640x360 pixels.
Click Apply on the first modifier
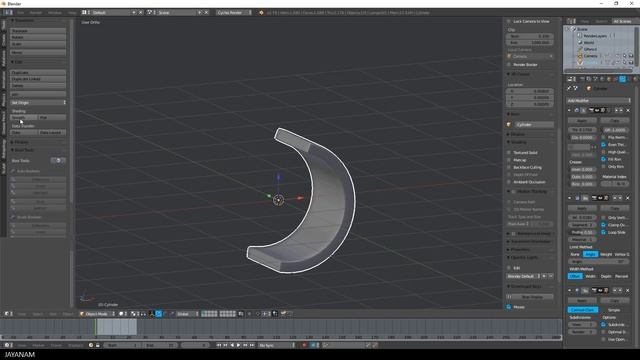[582, 121]
